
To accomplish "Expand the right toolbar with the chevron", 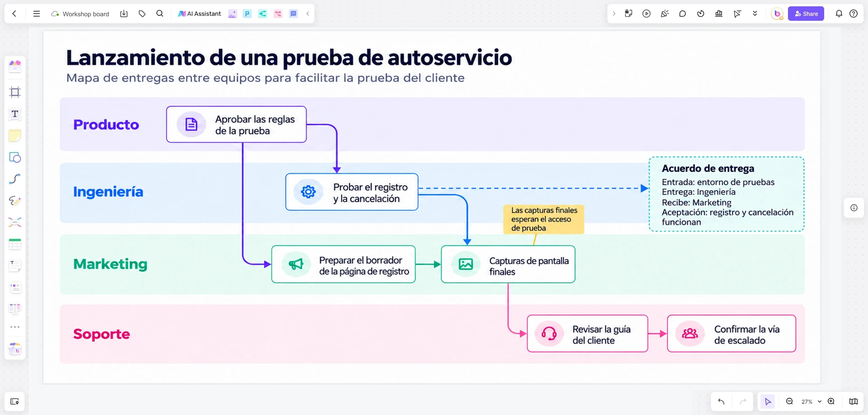I will pos(614,14).
